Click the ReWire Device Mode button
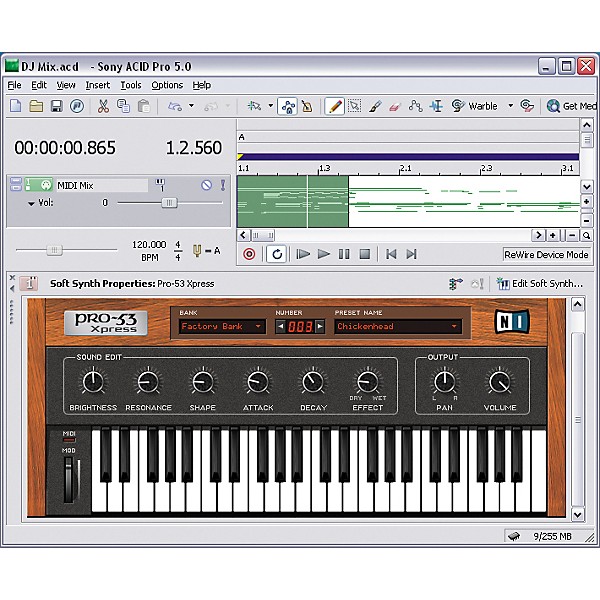Image resolution: width=600 pixels, height=600 pixels. (546, 254)
